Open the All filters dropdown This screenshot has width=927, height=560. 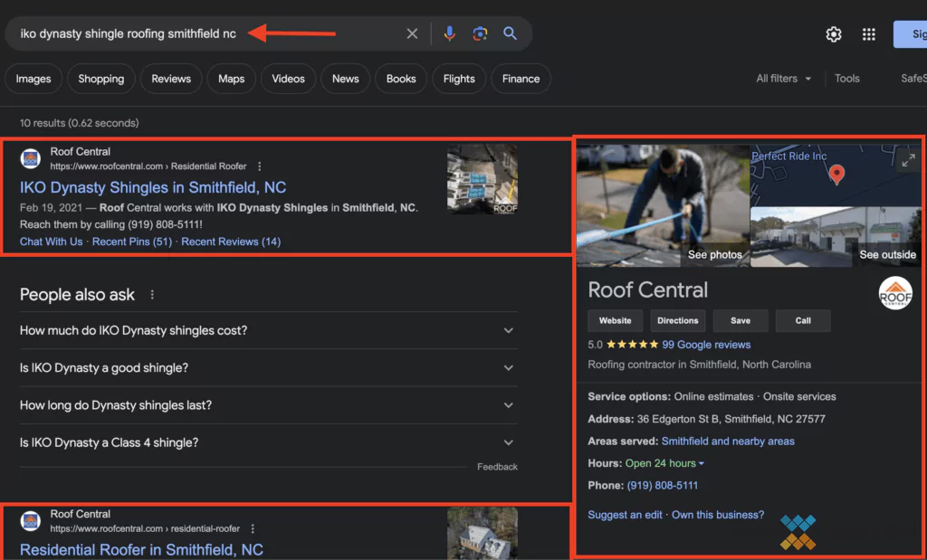point(783,79)
